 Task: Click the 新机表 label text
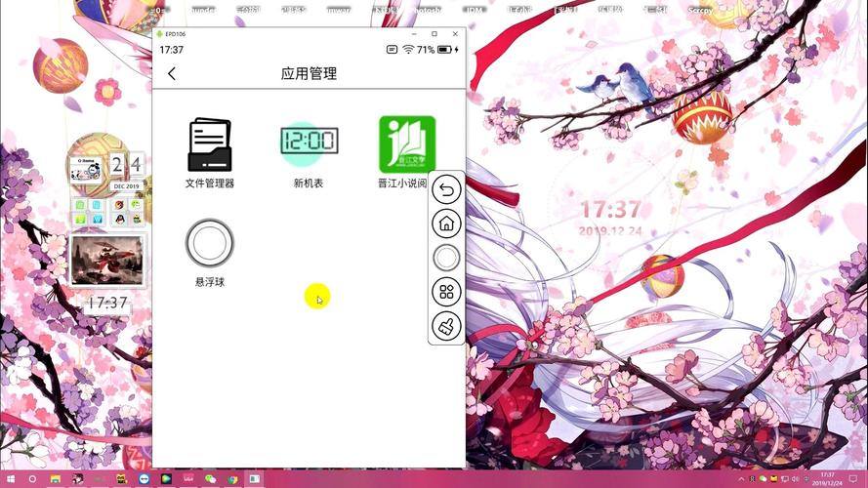pyautogui.click(x=309, y=183)
